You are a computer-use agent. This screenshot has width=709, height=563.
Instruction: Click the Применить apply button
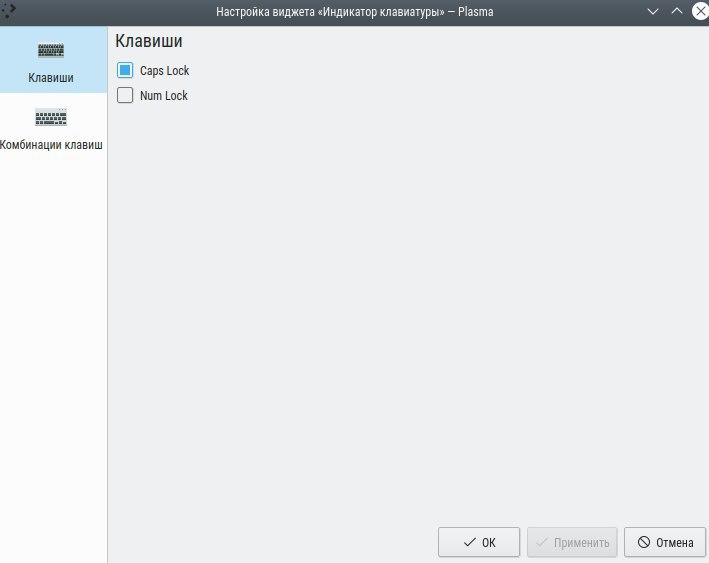click(572, 542)
